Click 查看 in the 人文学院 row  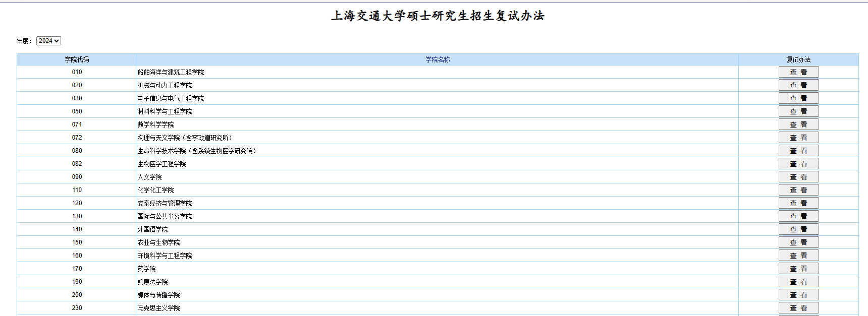tap(798, 177)
